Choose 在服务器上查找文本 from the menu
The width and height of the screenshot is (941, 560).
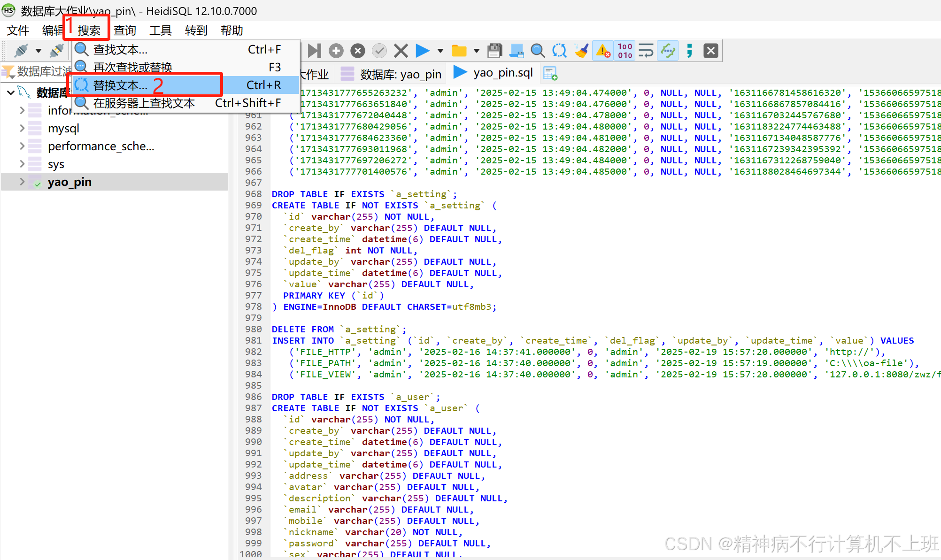[x=144, y=103]
